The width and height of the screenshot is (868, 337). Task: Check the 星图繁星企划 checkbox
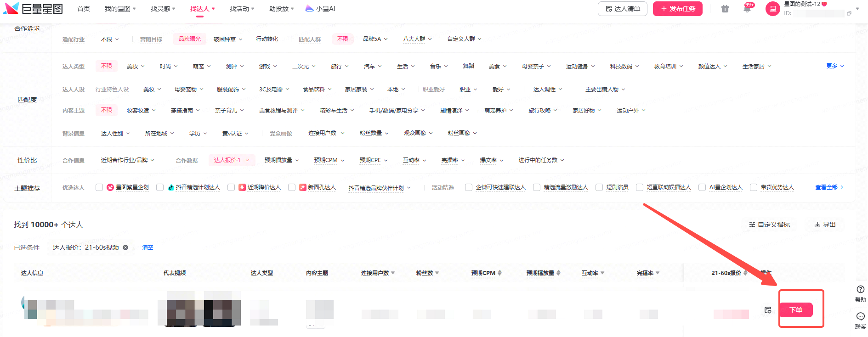click(x=99, y=187)
